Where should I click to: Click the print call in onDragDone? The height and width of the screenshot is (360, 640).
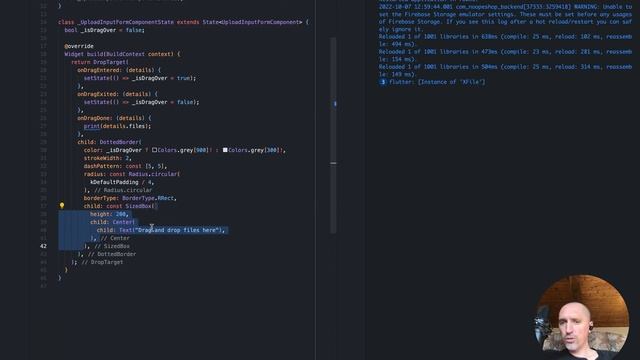pyautogui.click(x=92, y=126)
